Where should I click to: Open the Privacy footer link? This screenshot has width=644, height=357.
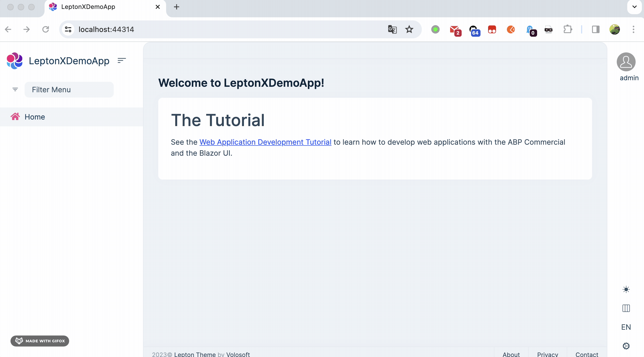[547, 354]
